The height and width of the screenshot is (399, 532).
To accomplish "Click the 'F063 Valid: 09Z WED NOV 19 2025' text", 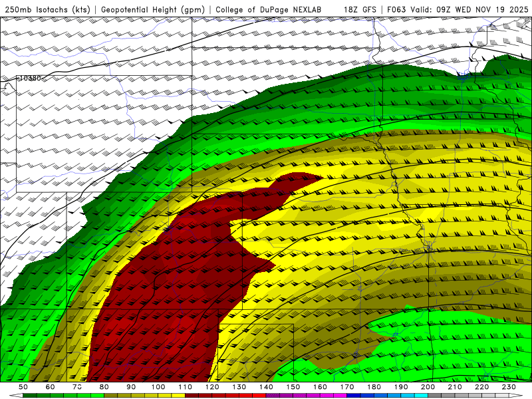I will (x=458, y=9).
